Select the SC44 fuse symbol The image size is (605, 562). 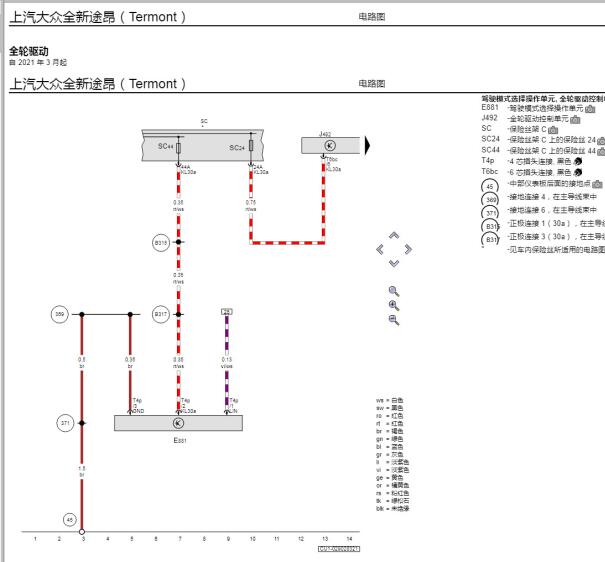coord(179,148)
